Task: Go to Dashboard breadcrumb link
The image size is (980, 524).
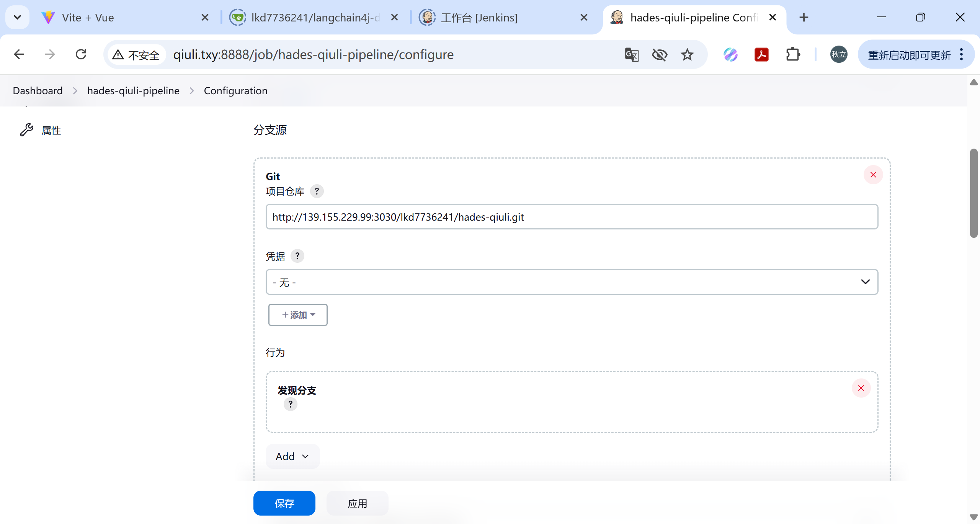Action: (x=38, y=91)
